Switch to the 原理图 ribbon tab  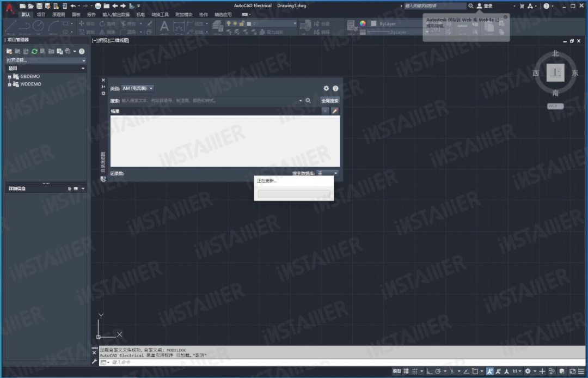(58, 15)
